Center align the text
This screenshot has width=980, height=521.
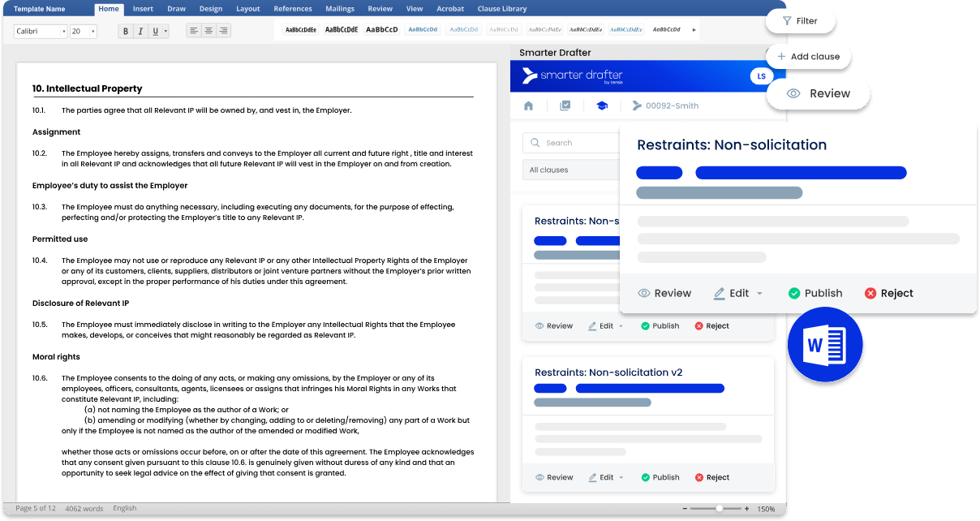tap(208, 31)
